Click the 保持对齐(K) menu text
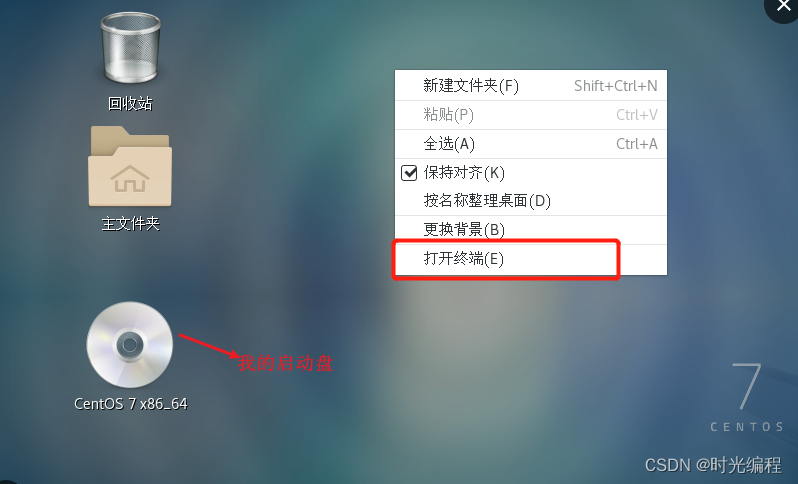Viewport: 798px width, 484px height. click(464, 173)
